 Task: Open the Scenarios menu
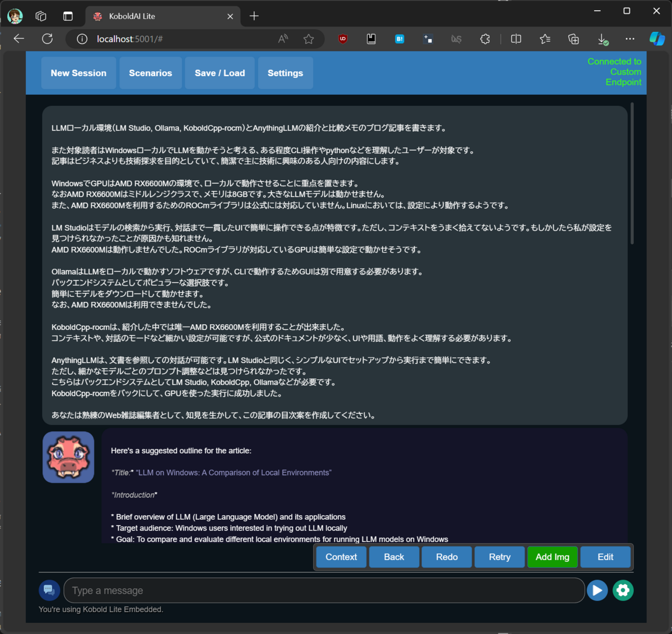click(x=150, y=73)
